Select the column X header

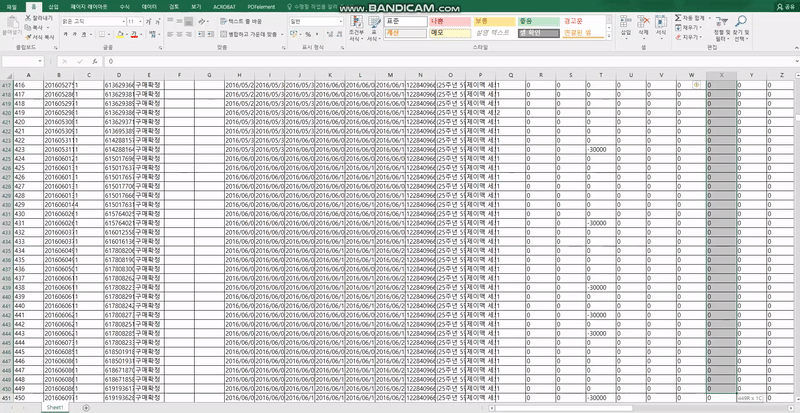[x=722, y=75]
